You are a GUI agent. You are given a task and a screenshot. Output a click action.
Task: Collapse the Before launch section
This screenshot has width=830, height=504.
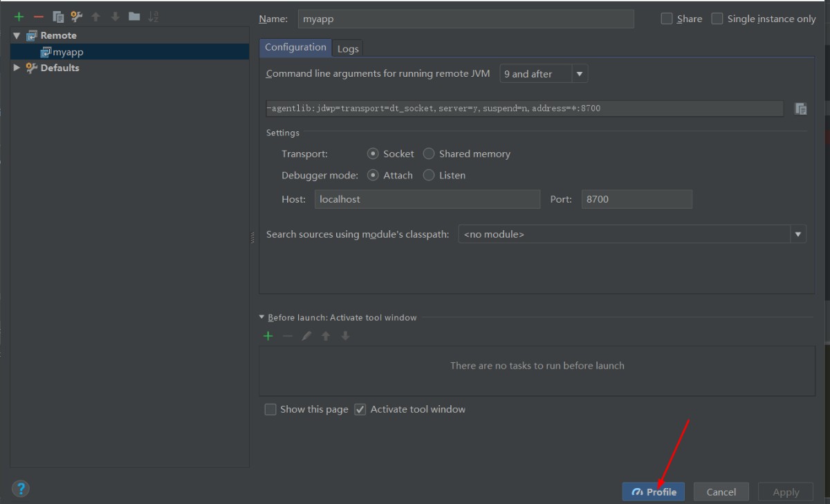261,317
